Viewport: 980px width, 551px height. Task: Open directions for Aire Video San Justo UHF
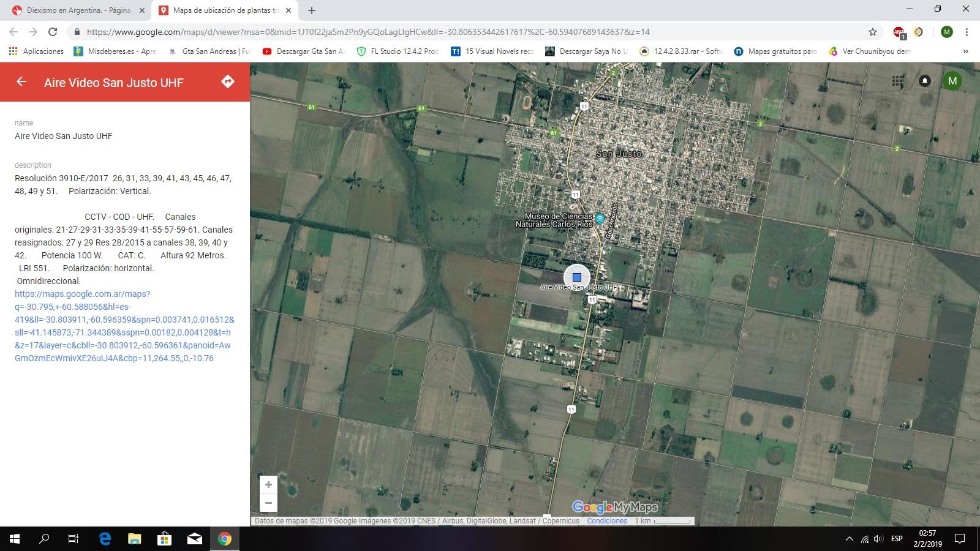click(x=228, y=82)
